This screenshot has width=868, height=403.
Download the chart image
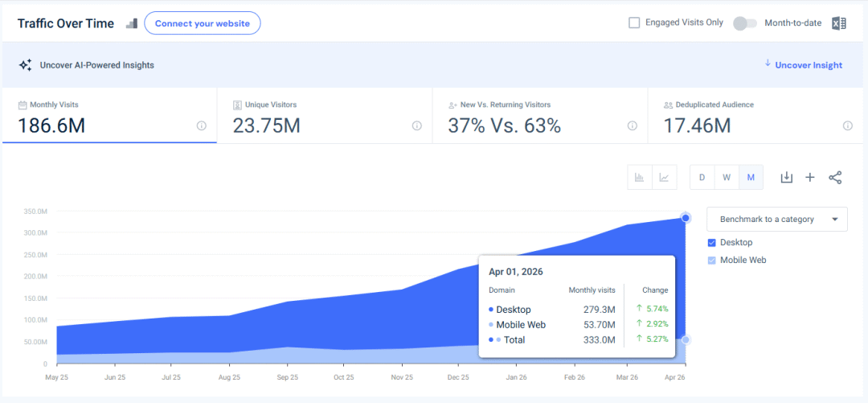(x=787, y=178)
